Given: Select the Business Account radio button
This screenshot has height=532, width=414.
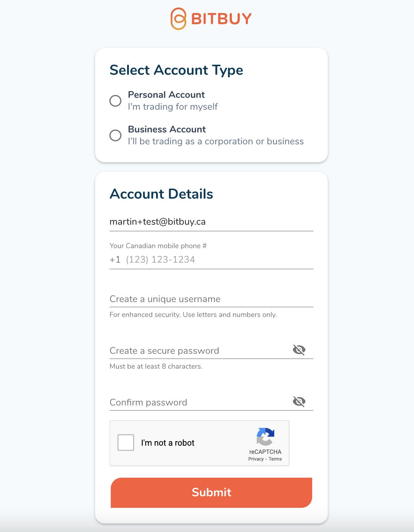Looking at the screenshot, I should [116, 135].
